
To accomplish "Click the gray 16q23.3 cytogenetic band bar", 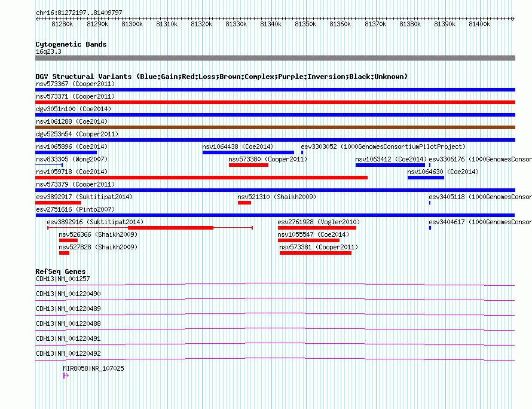I will click(275, 58).
